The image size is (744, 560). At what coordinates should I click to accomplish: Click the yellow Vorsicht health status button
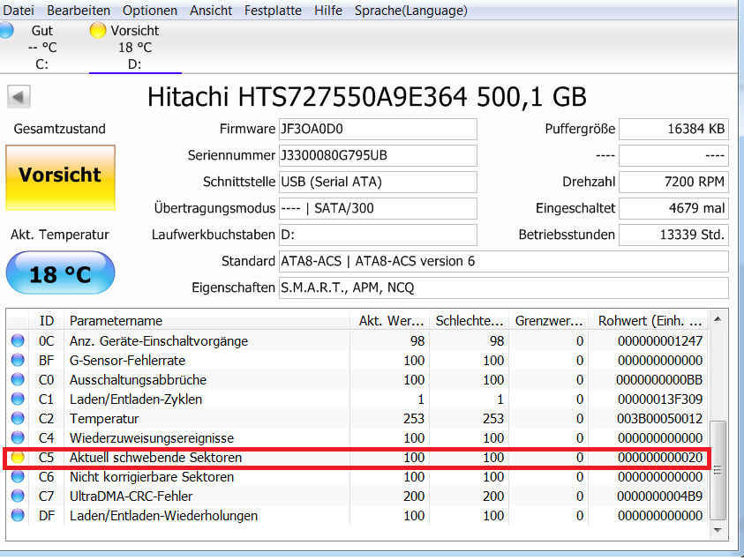click(60, 177)
